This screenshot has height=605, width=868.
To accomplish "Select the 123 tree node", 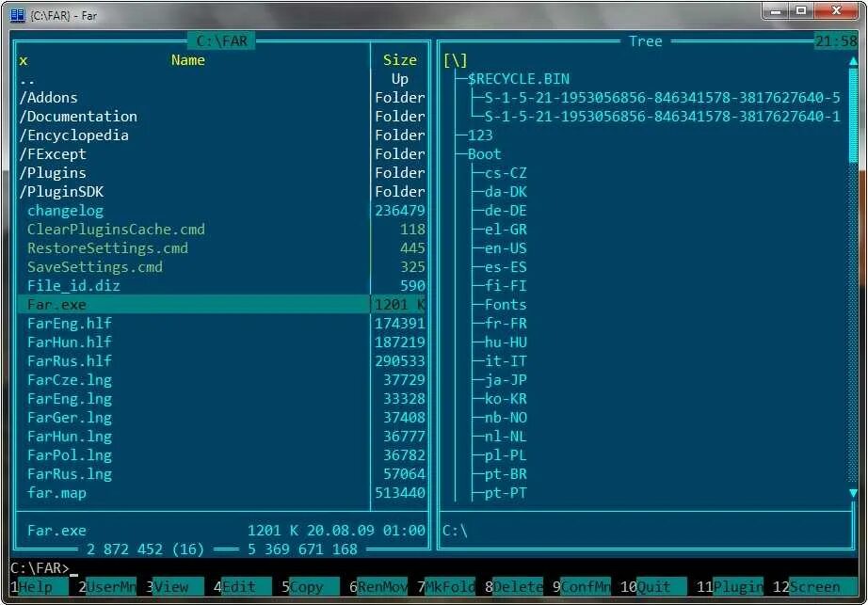I will coord(480,135).
